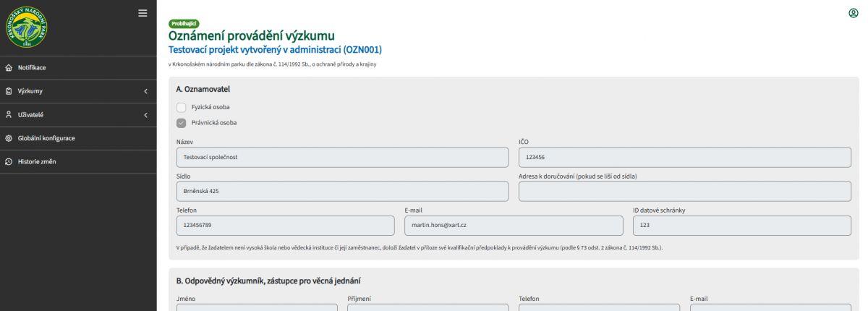
Task: Go to Historie změn page
Action: click(37, 161)
